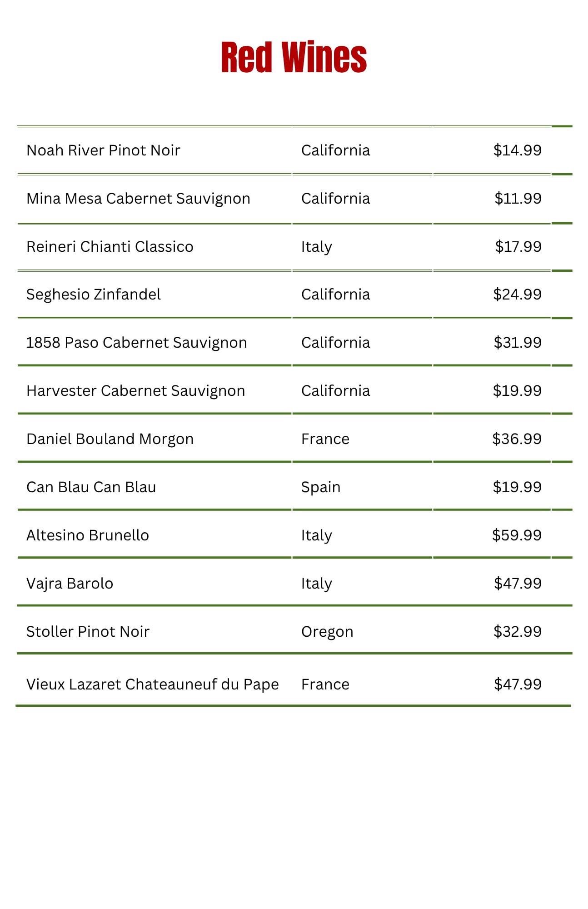
Task: Click Vajra Barolo wine entry
Action: click(x=70, y=584)
